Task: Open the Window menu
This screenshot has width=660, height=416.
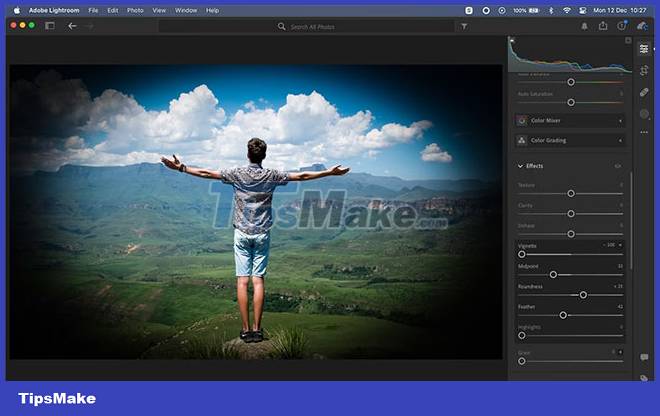Action: click(186, 10)
